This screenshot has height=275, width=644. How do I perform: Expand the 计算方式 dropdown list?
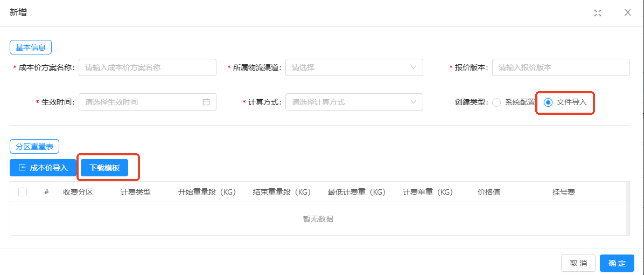click(354, 102)
